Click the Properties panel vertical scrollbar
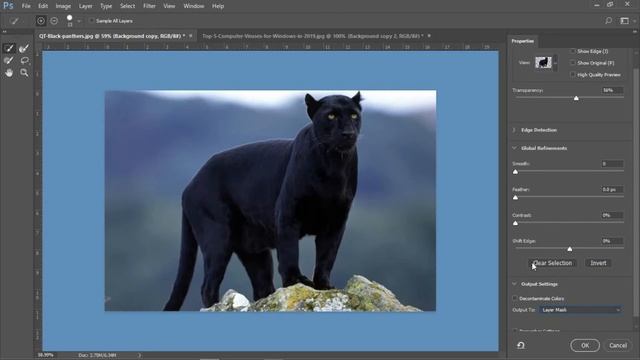Image resolution: width=640 pixels, height=360 pixels. click(x=635, y=192)
